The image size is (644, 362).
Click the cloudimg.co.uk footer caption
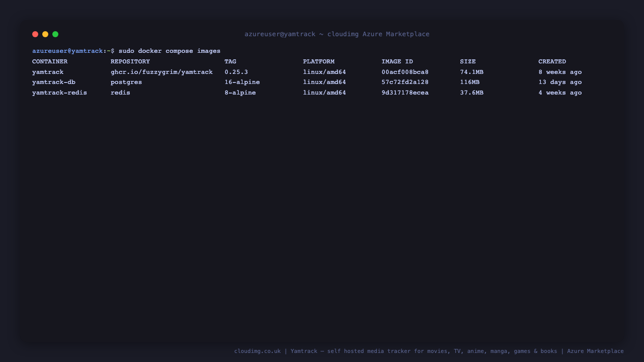[429, 351]
